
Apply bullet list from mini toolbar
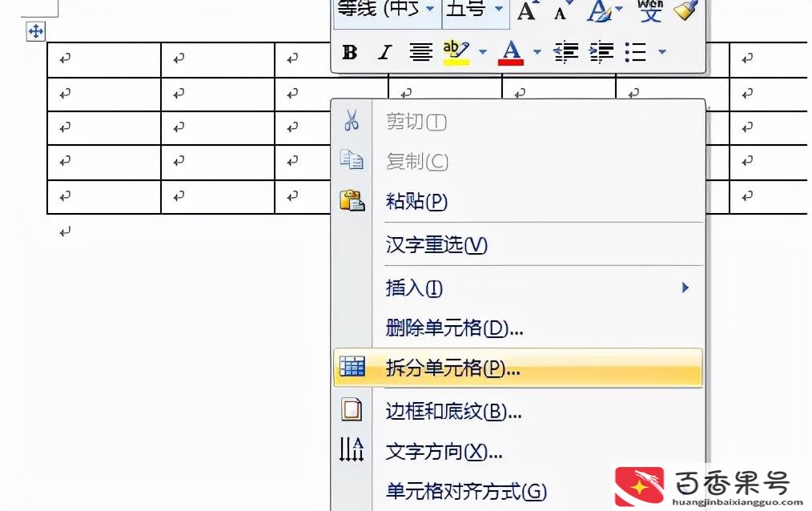[x=635, y=52]
